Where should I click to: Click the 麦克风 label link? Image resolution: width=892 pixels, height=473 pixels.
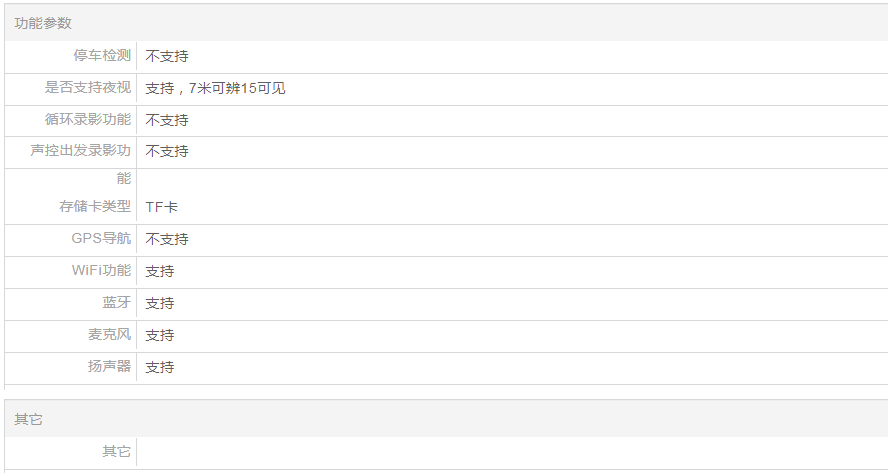(109, 335)
